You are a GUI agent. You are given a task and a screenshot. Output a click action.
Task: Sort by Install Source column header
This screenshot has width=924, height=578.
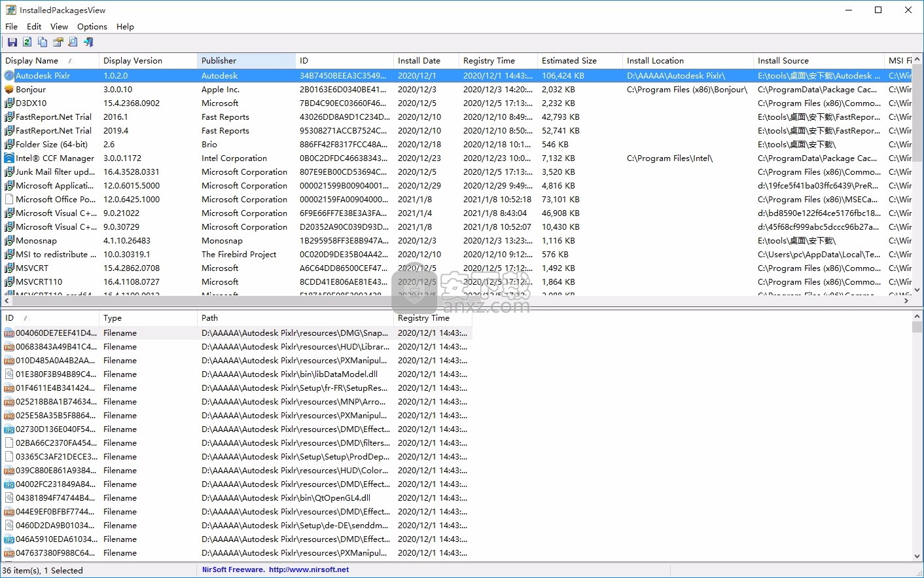point(819,61)
